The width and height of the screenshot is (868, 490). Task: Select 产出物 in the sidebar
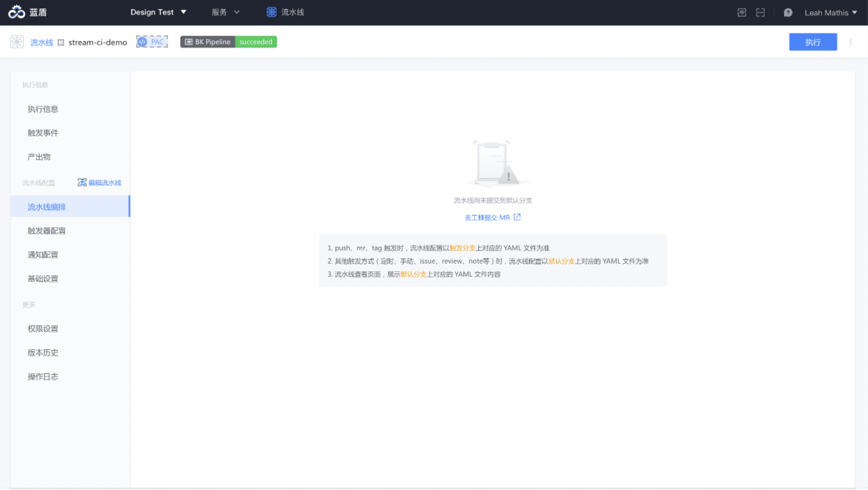click(39, 156)
